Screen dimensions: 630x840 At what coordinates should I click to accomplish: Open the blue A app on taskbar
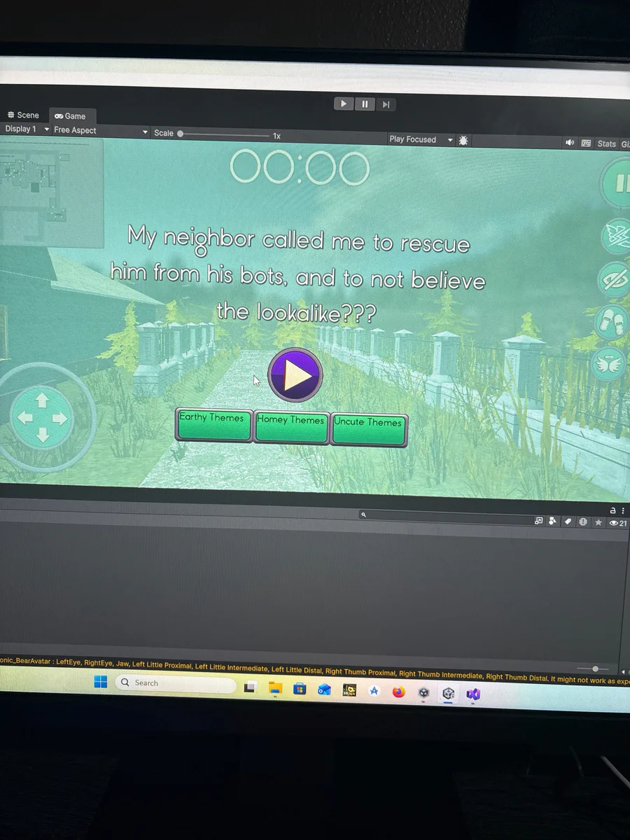pos(374,691)
